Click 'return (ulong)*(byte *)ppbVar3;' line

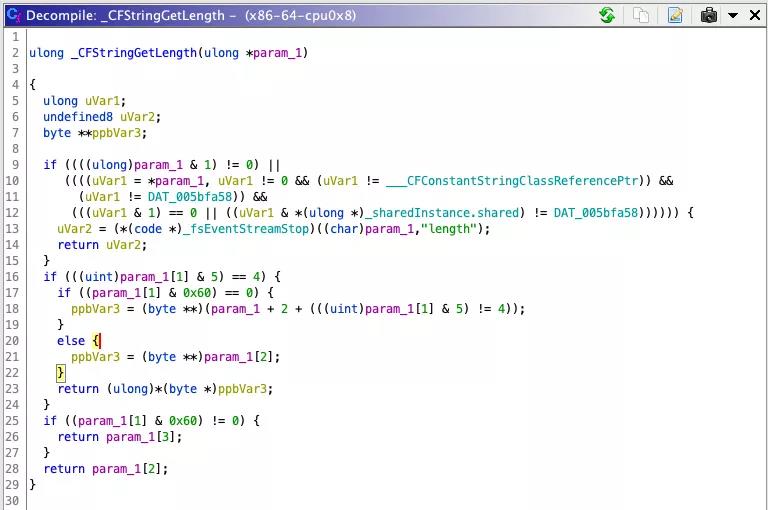165,389
